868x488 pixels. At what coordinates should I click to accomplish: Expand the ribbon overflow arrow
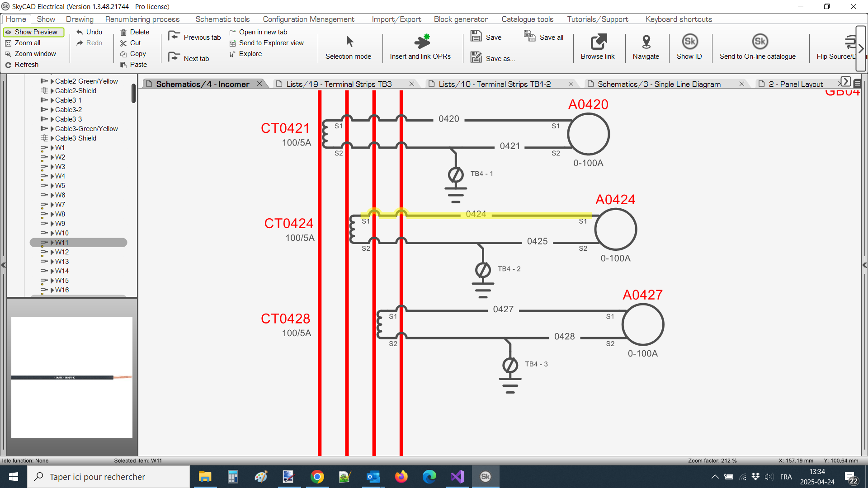pos(861,48)
